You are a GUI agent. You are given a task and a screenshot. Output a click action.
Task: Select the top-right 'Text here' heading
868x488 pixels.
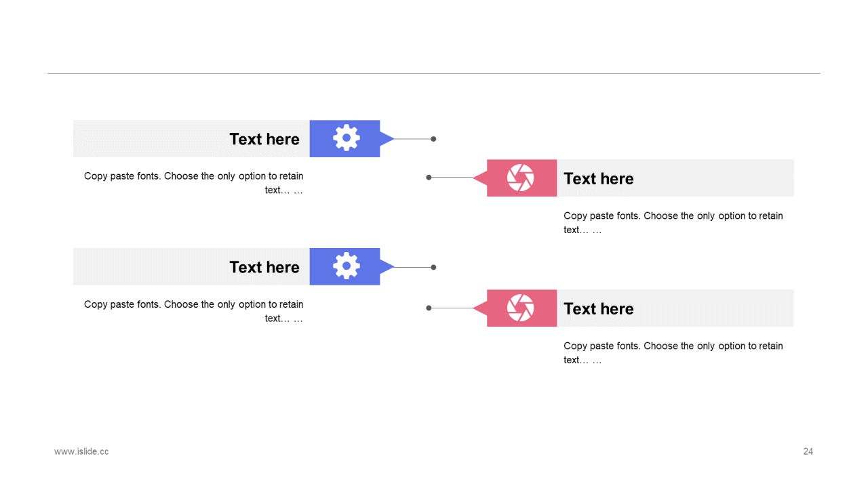pyautogui.click(x=599, y=178)
